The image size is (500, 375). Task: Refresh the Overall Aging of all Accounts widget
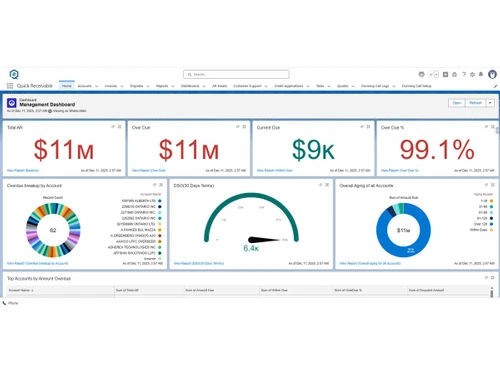tap(487, 185)
